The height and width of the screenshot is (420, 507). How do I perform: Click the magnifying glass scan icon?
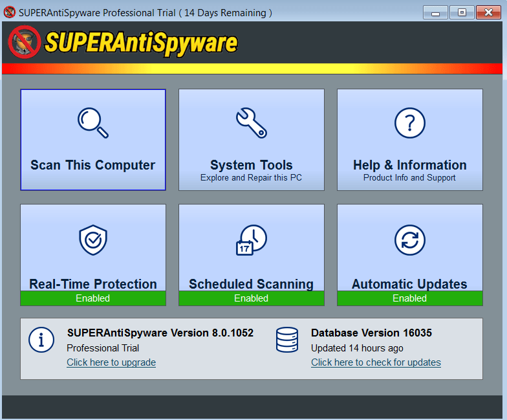tap(93, 123)
